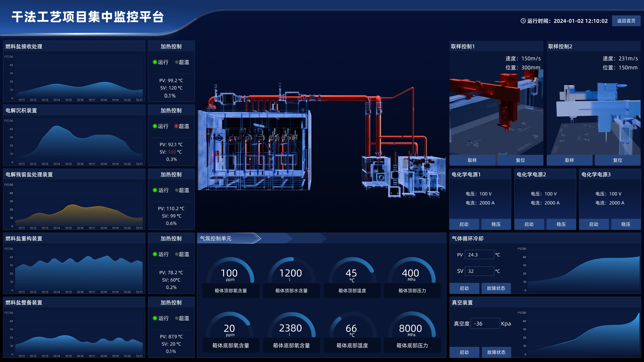The image size is (644, 362).
Task: Click the gray 超温 indicator in 燃料盐整备装置 加热控制
Action: coord(176,318)
